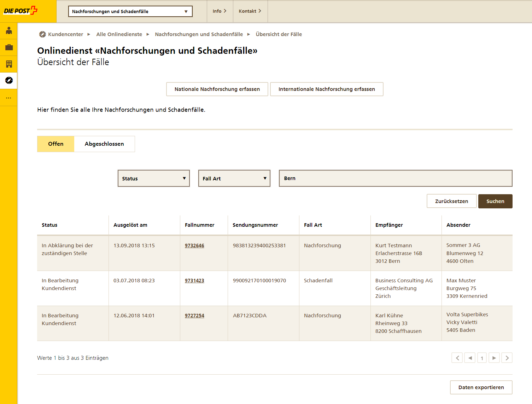Screen dimensions: 532x404
Task: Expand the Status filter dropdown
Action: click(154, 178)
